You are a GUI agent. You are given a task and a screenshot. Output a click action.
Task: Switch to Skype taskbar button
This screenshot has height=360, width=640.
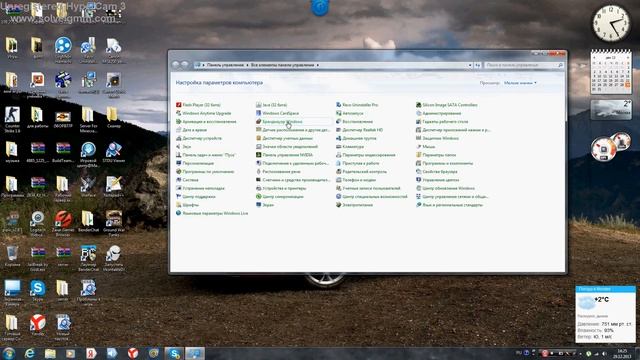coord(174,353)
